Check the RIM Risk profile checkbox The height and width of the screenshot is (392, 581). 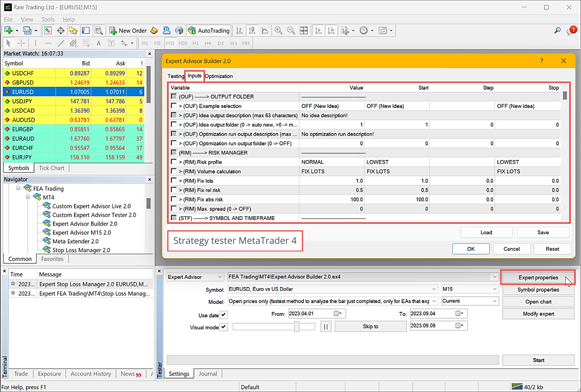(x=174, y=162)
